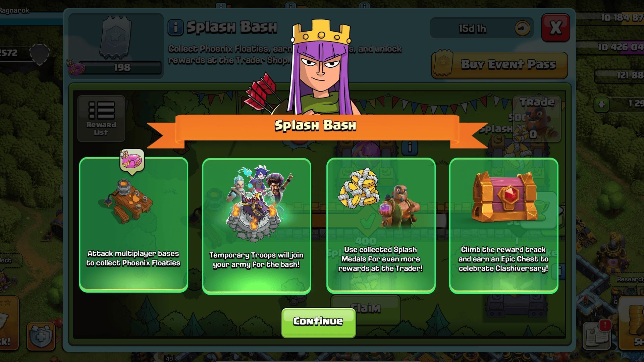Click the Splash Bash info icon

point(175,27)
